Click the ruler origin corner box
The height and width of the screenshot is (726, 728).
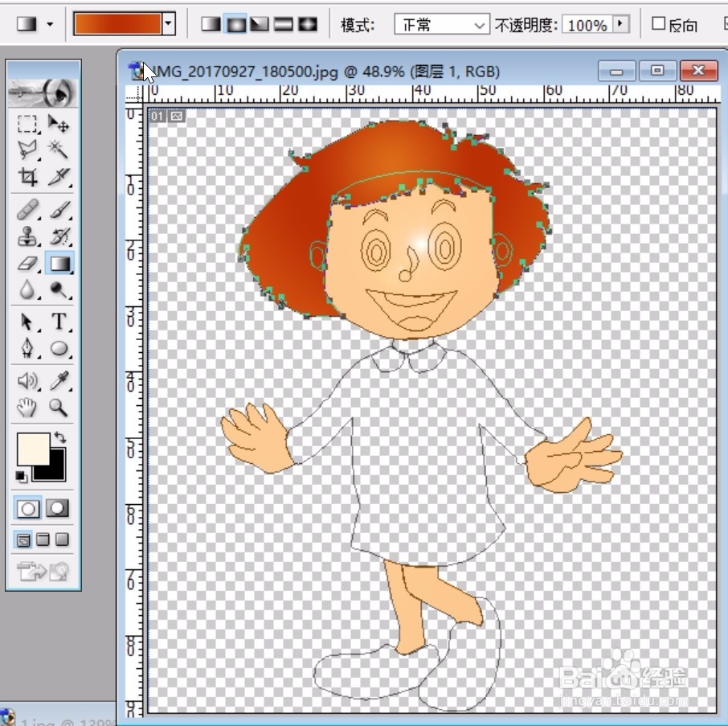(134, 94)
